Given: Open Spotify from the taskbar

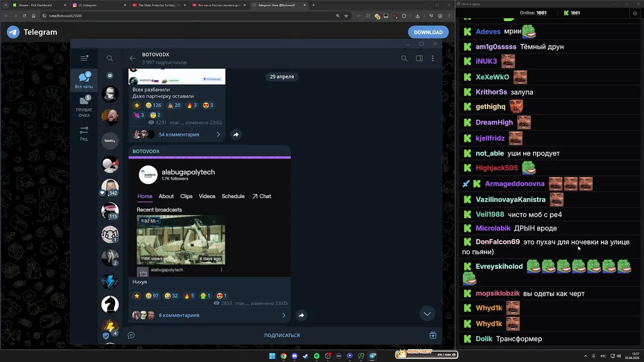Looking at the screenshot, I should (316, 356).
